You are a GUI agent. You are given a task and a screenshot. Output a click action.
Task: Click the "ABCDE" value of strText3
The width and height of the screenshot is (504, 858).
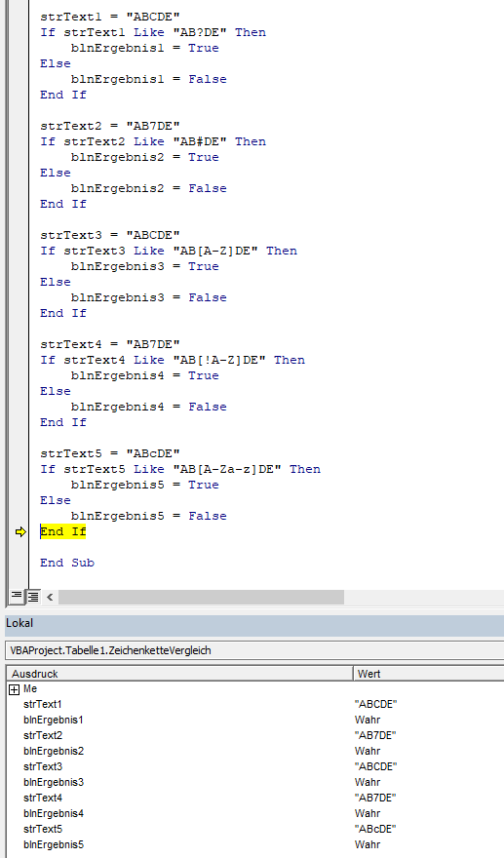tap(375, 766)
